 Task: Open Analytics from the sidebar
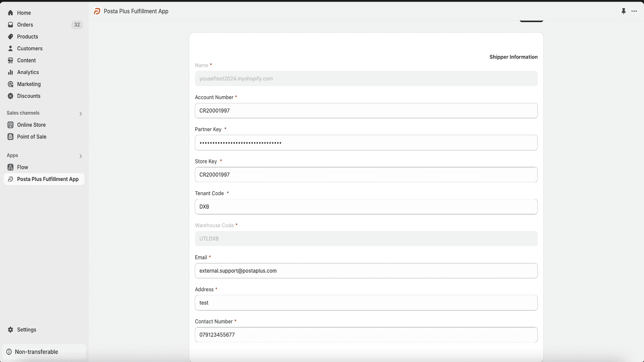tap(28, 72)
